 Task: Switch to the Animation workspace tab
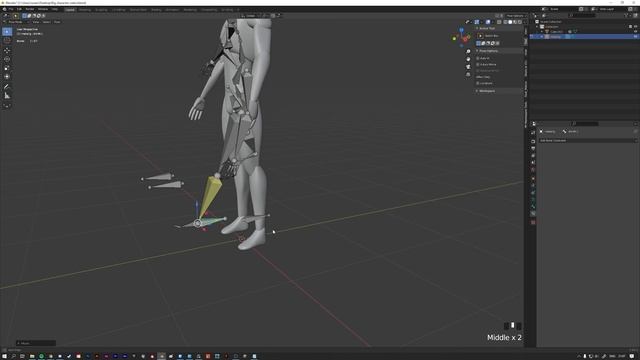click(x=172, y=9)
